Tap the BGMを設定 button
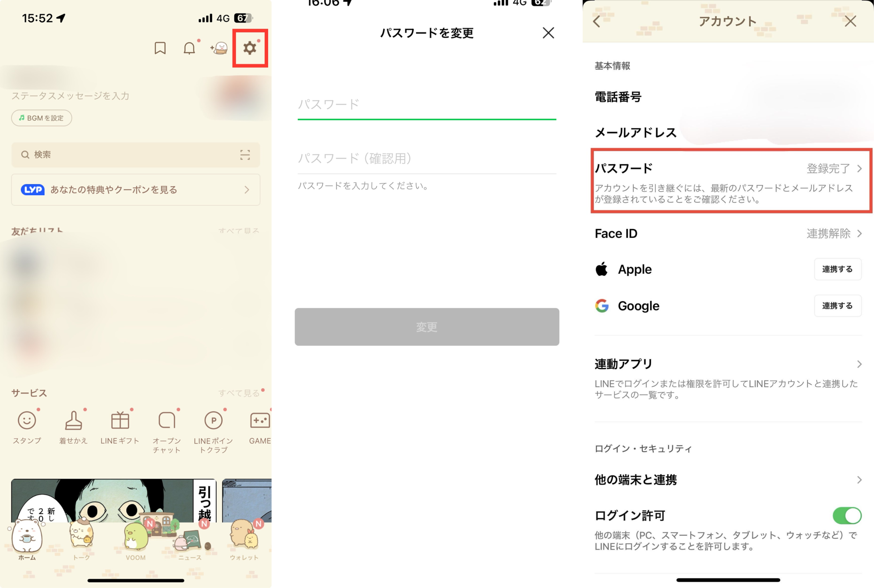This screenshot has width=874, height=588. [41, 118]
